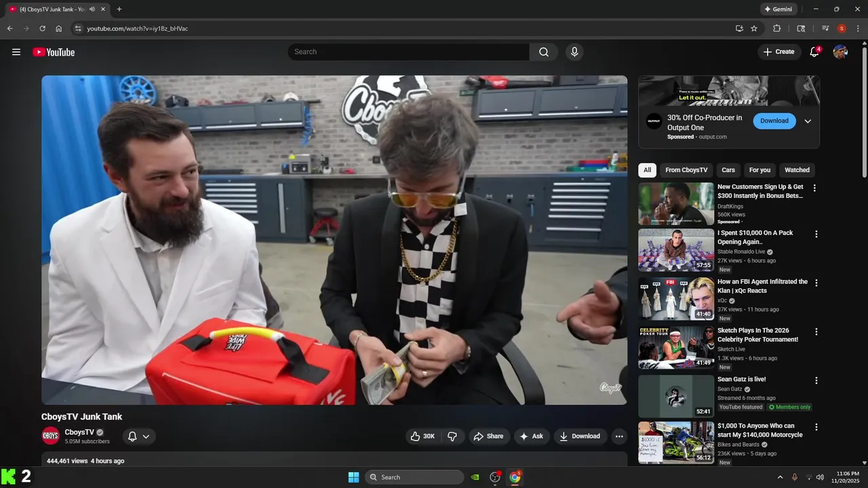Open the FBI Agent xQc Reacts thumbnail
Screen dimensions: 868x488
676,299
